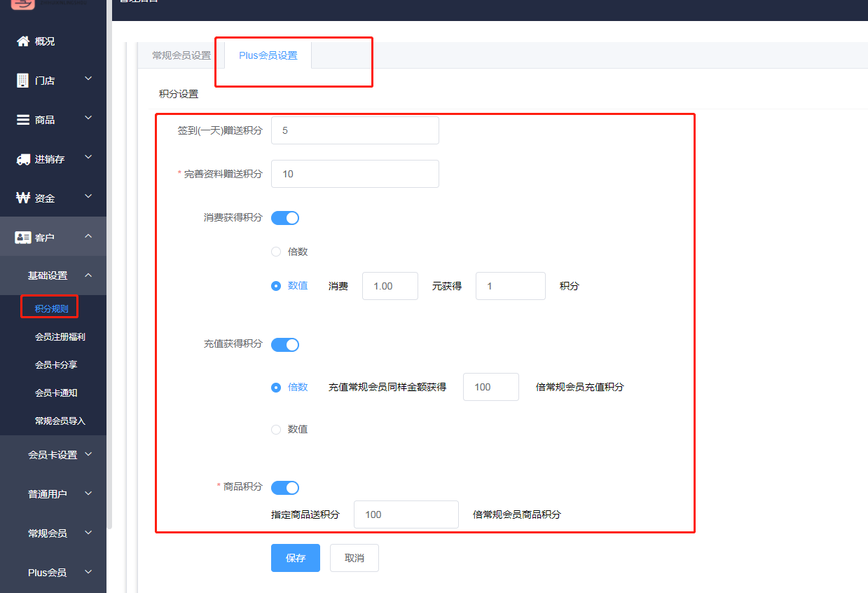Viewport: 868px width, 593px height.
Task: Click the 消费 amount field showing 1.00
Action: (x=390, y=286)
